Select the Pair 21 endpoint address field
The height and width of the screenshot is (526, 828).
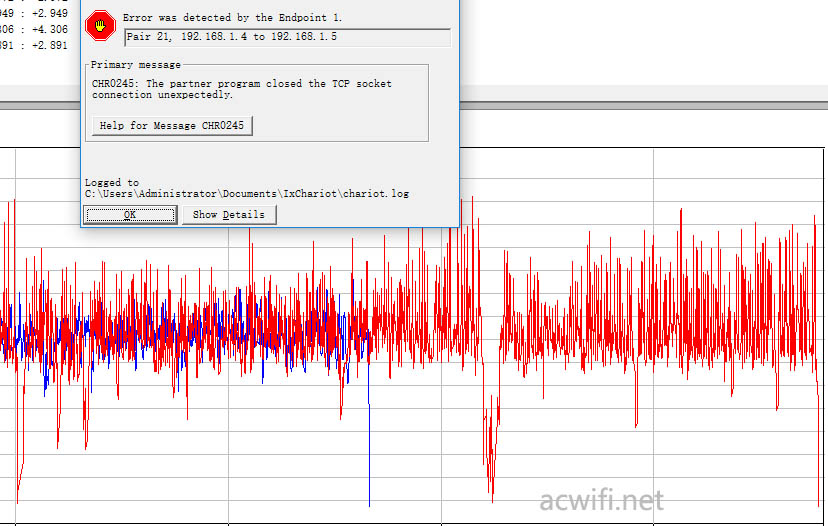[288, 37]
